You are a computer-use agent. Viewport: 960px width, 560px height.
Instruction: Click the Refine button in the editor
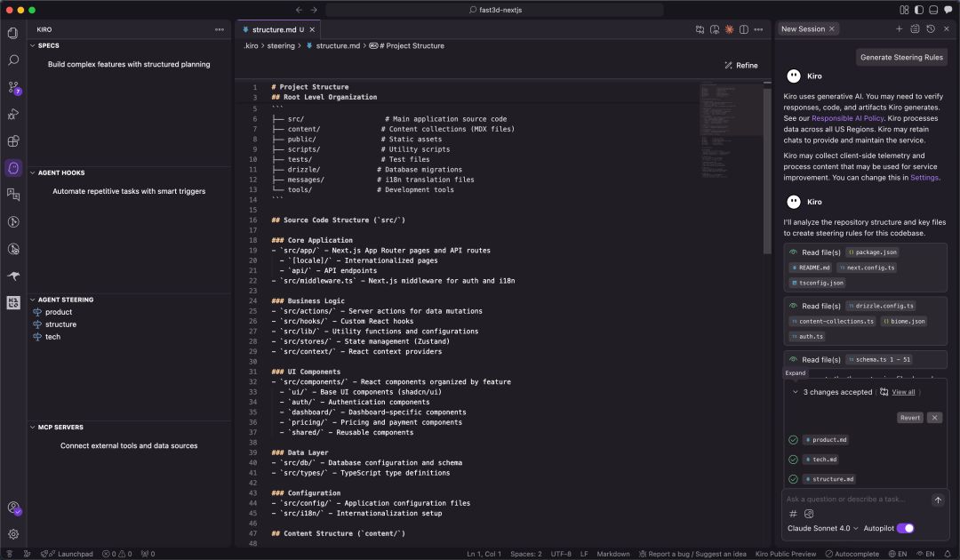(x=740, y=65)
